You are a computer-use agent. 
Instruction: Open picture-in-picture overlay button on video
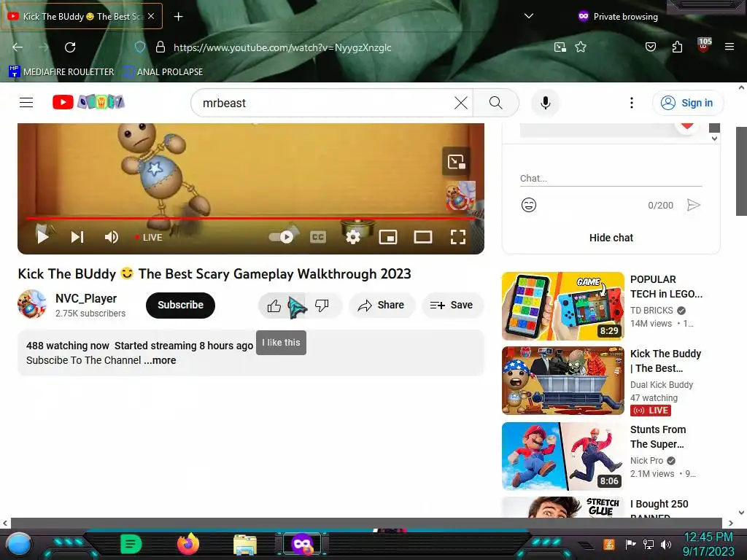pos(456,162)
